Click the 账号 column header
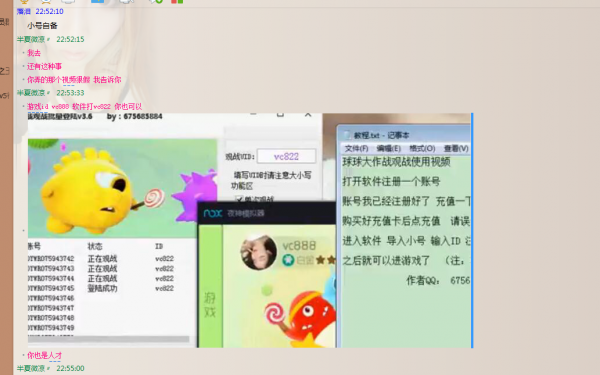 (34, 246)
